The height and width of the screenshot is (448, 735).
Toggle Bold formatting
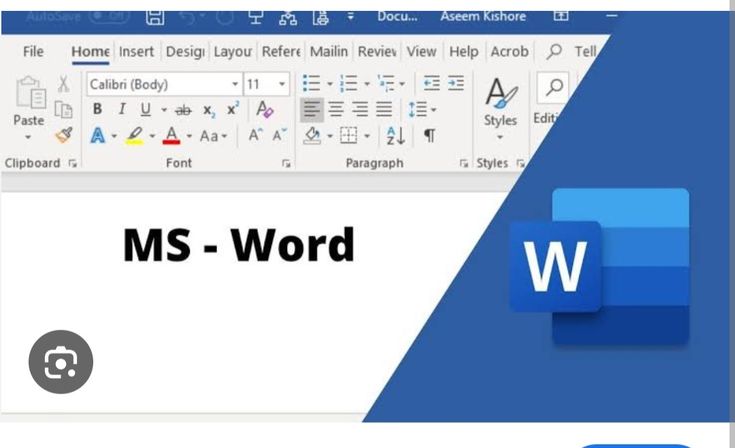(97, 109)
